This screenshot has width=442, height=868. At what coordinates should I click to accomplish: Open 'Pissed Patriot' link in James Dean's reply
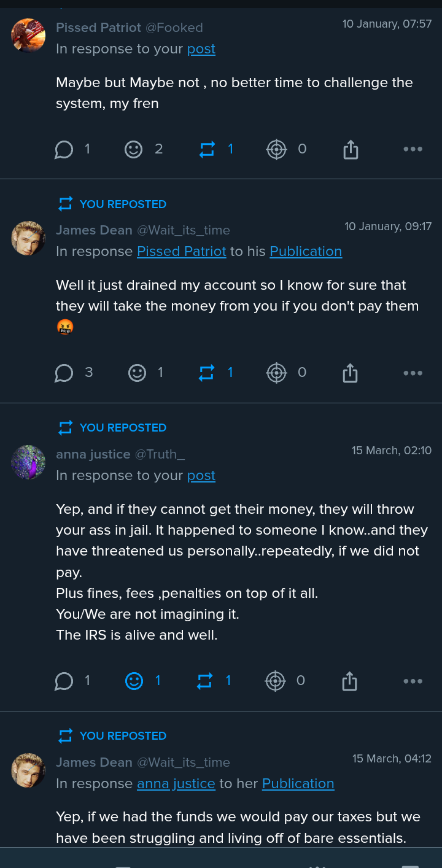click(x=181, y=252)
